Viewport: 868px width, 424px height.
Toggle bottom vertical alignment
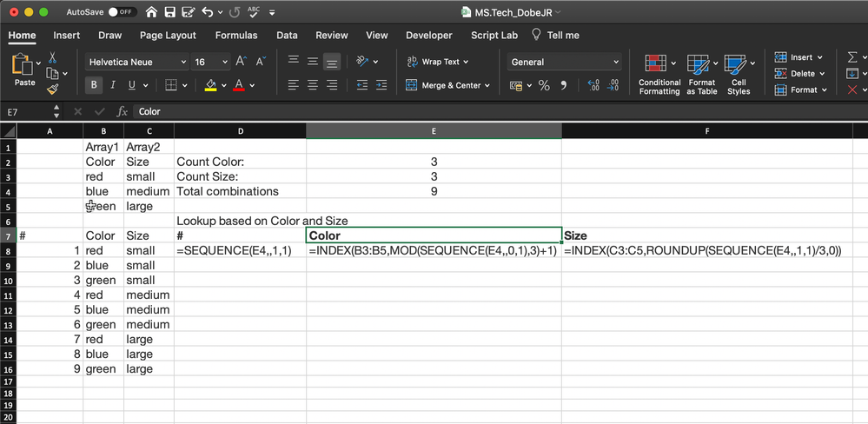(x=332, y=62)
